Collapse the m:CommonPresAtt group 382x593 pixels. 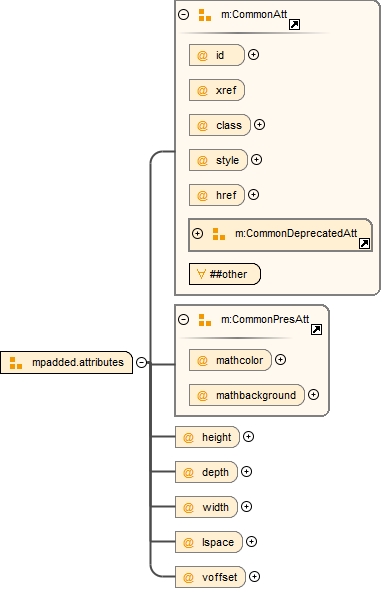click(x=183, y=320)
